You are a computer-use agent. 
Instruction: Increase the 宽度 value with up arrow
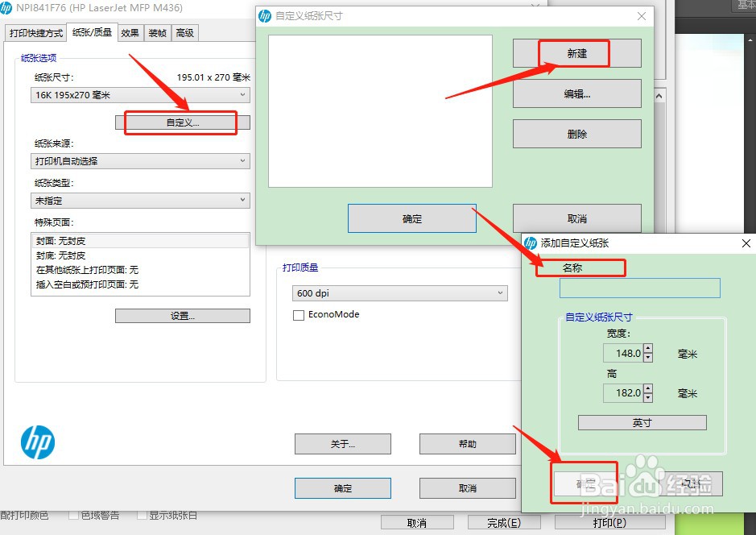(x=648, y=349)
